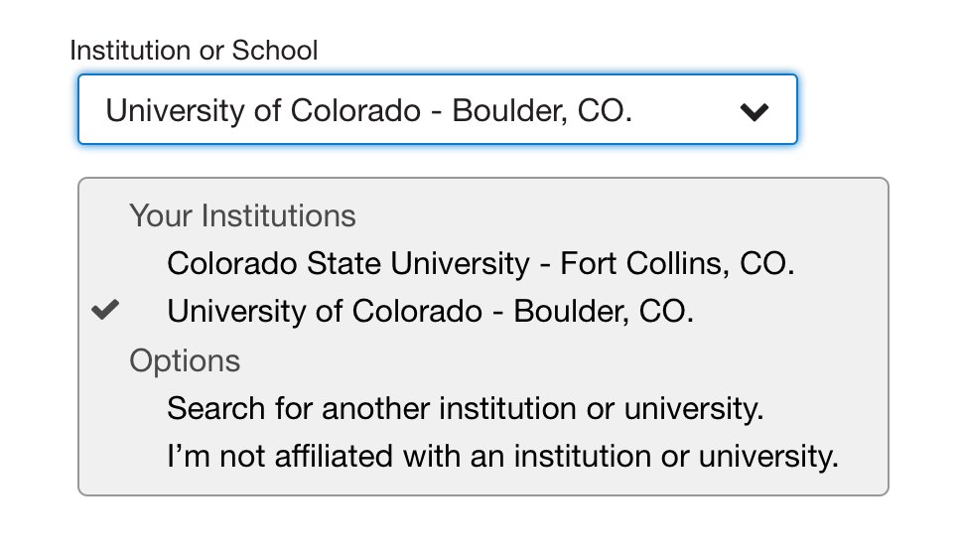The image size is (961, 560).
Task: Switch institution to the Fort Collins, CO. entry
Action: (480, 263)
